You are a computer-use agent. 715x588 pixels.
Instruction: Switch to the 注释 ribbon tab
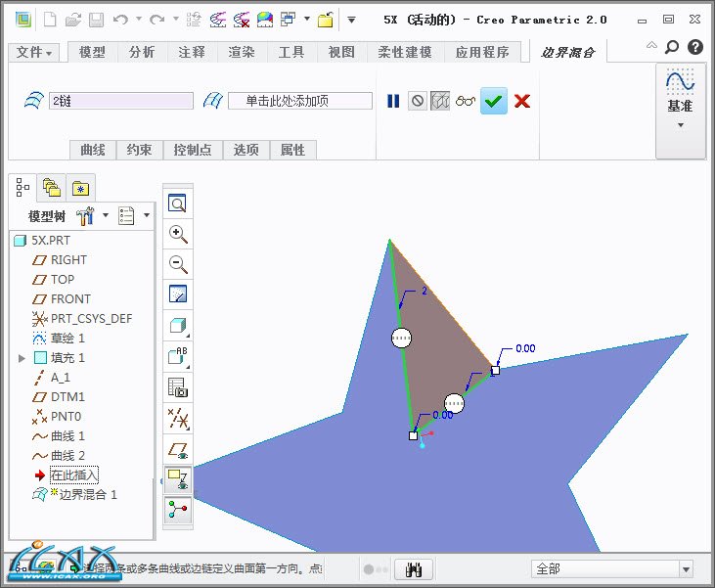pyautogui.click(x=192, y=52)
